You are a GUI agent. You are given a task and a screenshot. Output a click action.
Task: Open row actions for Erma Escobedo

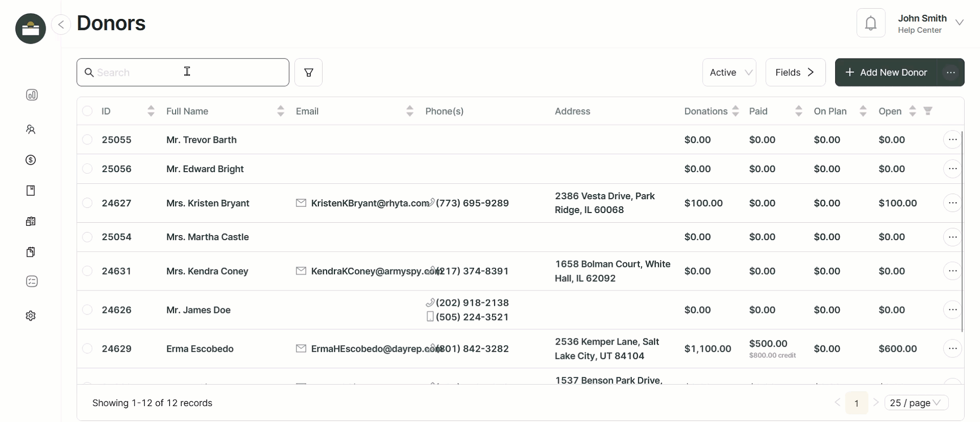(952, 349)
